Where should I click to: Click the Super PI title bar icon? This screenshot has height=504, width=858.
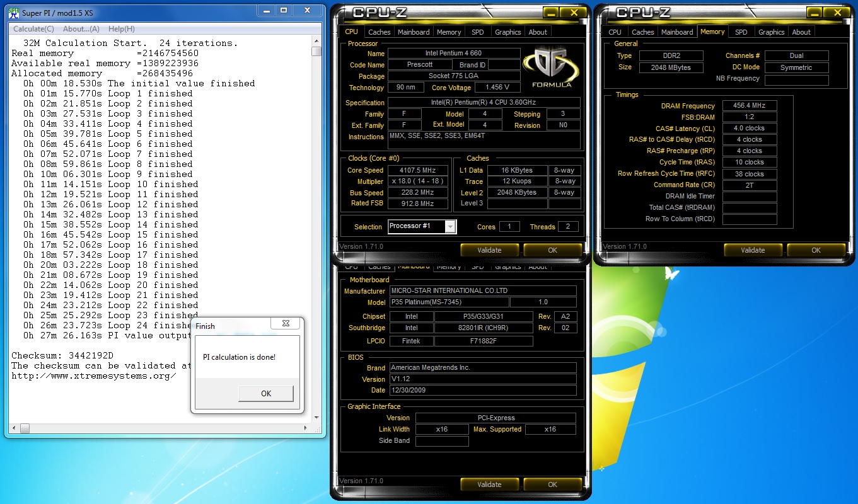pyautogui.click(x=14, y=11)
